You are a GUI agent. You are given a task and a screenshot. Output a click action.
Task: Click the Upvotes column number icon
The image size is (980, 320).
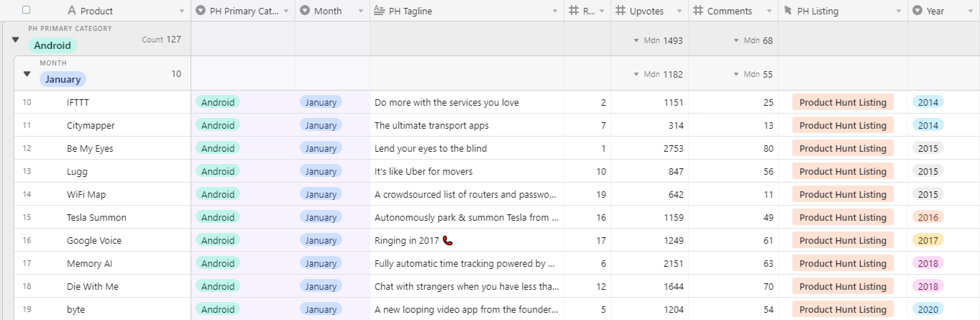620,10
